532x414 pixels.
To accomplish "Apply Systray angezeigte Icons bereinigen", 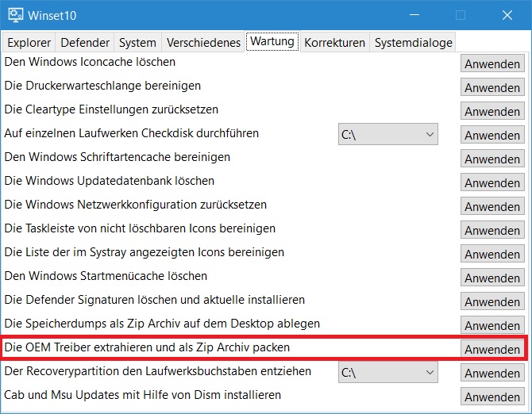I will click(x=492, y=254).
